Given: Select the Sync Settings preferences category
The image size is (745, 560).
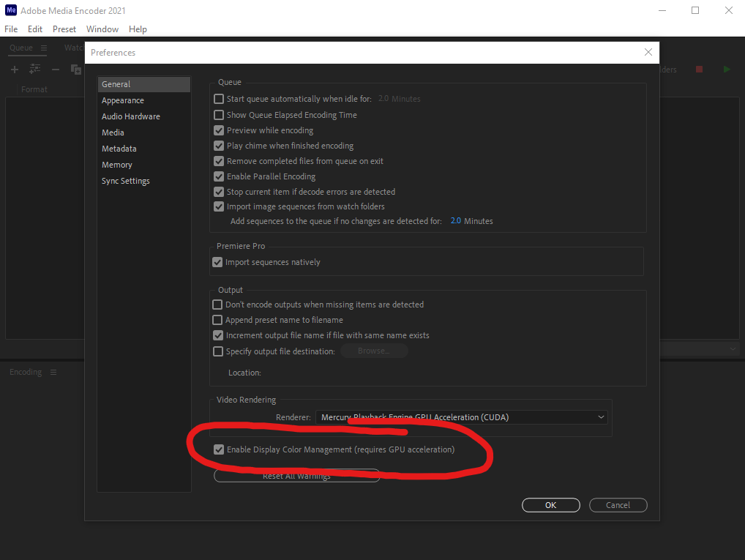Looking at the screenshot, I should (125, 181).
